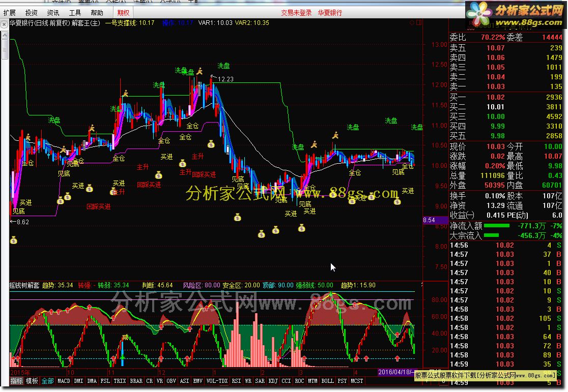The width and height of the screenshot is (568, 392).
Task: Click the red square window icon above the chart
Action: coord(419,22)
